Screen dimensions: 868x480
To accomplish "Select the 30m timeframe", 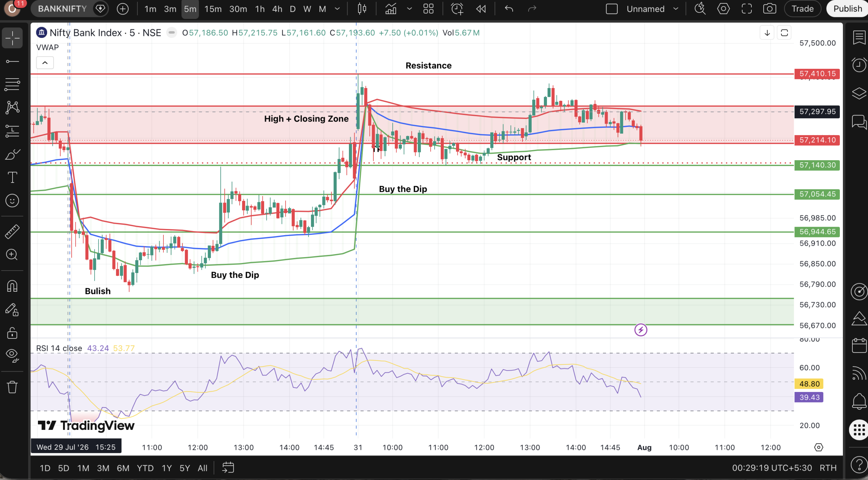I will coord(238,9).
